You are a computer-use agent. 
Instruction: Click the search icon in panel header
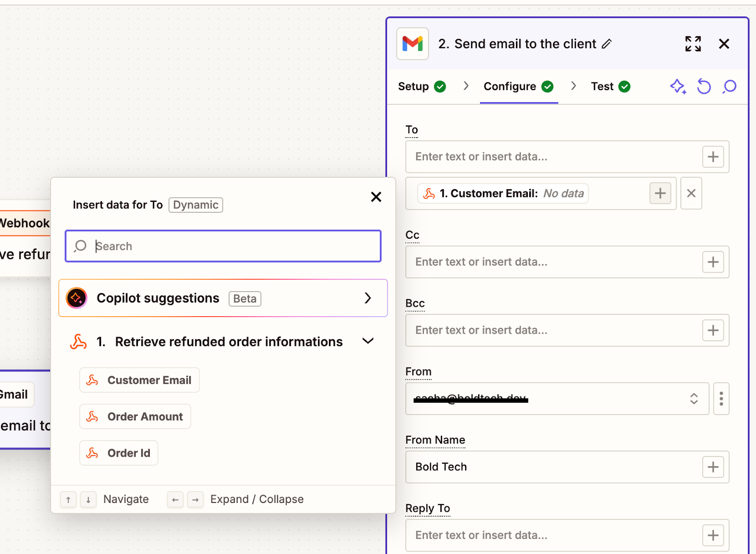pyautogui.click(x=730, y=87)
